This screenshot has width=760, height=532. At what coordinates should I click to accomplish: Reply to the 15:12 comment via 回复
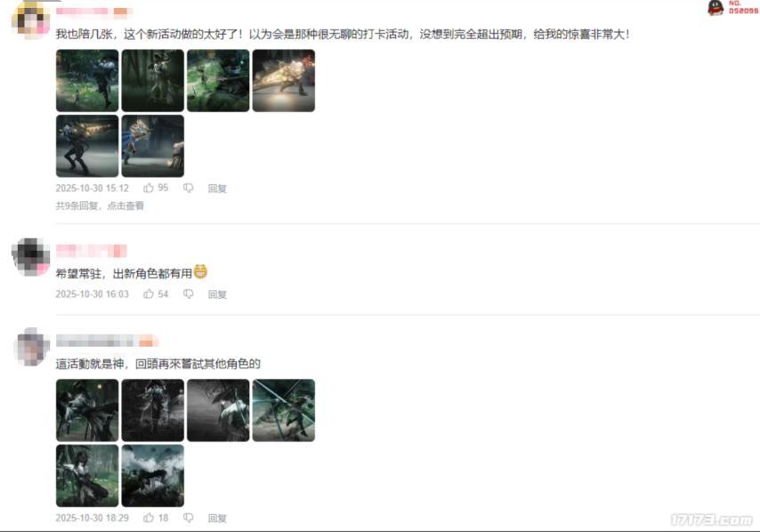(x=217, y=189)
